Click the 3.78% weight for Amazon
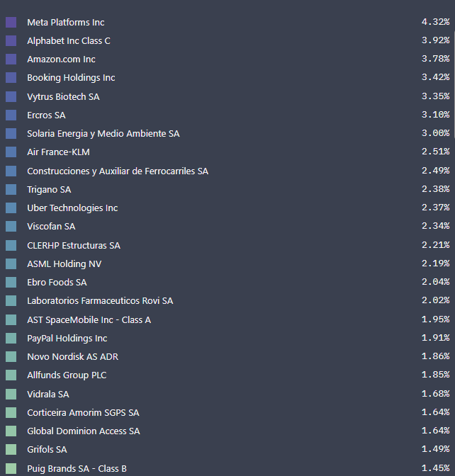 point(436,59)
